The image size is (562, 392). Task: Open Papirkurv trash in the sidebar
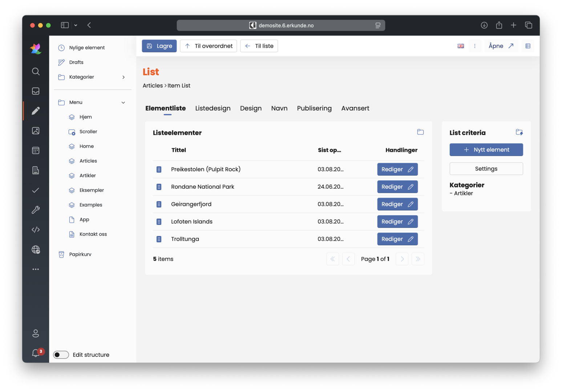pyautogui.click(x=80, y=254)
